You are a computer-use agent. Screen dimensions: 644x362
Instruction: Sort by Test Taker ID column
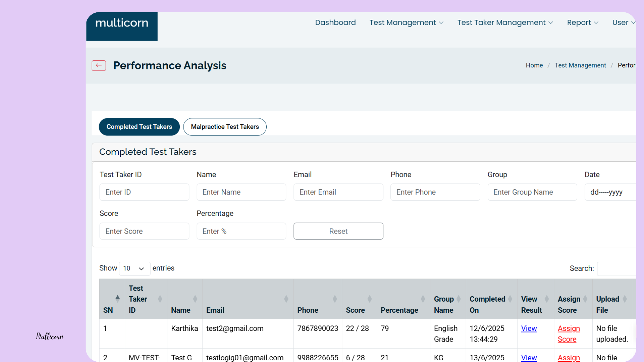[160, 299]
